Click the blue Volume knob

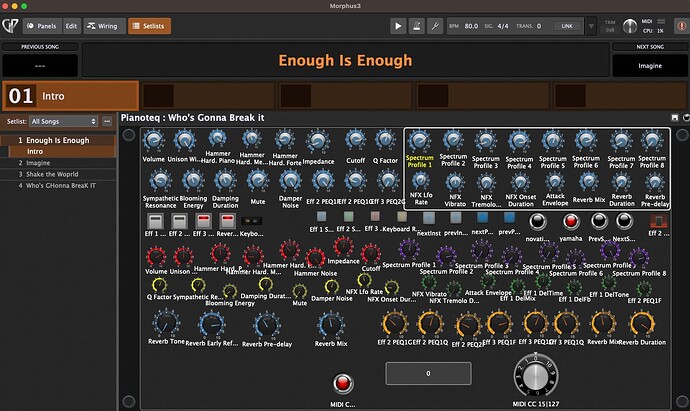coord(154,141)
